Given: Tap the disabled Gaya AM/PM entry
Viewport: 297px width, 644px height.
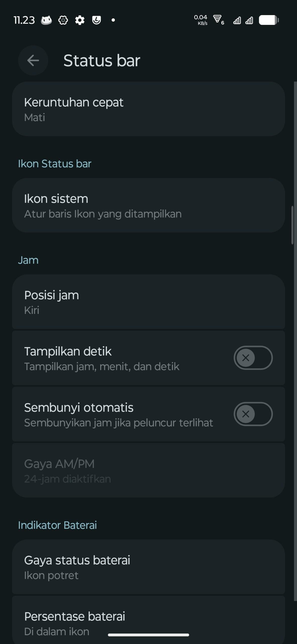Looking at the screenshot, I should coord(148,470).
